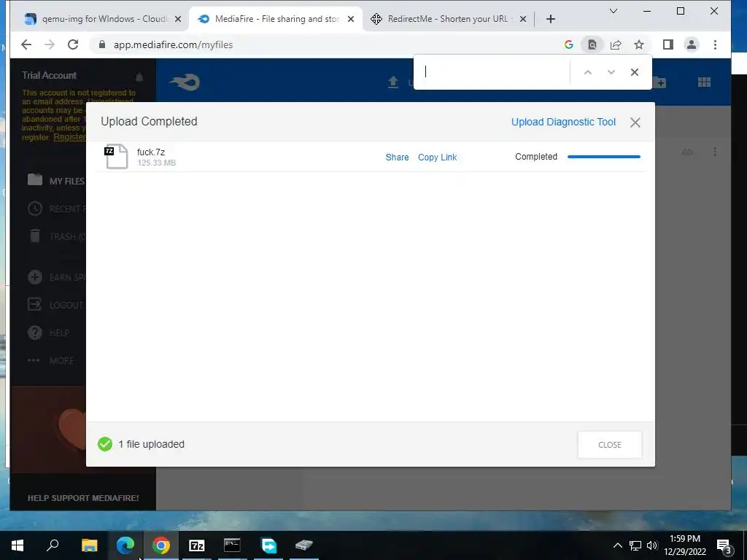
Task: Close the qemu-img tab
Action: [x=178, y=19]
